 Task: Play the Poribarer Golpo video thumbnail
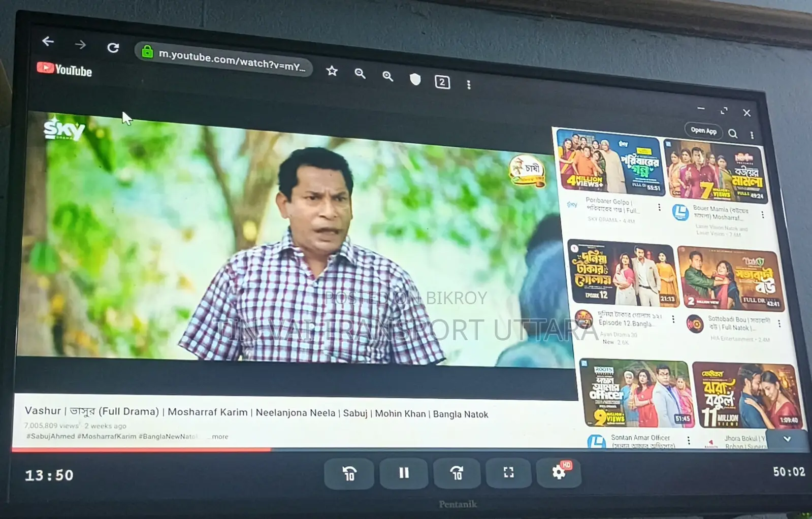pyautogui.click(x=610, y=163)
